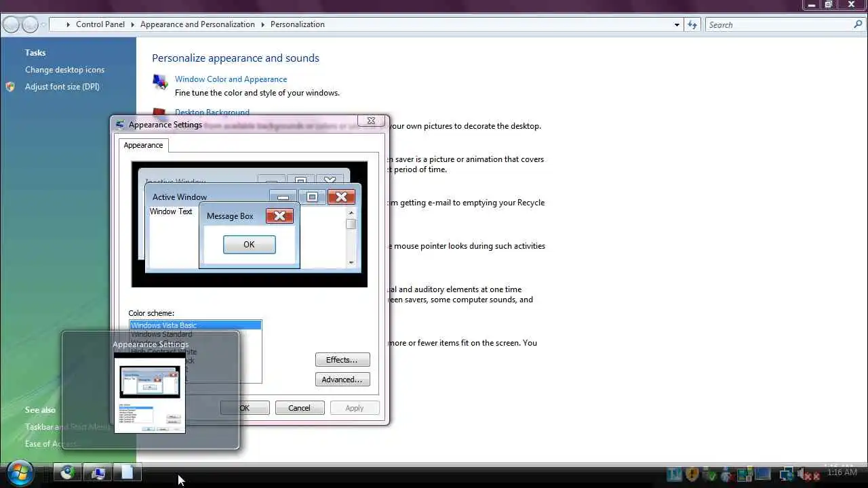Click the disc icon taskbar button

[x=67, y=472]
